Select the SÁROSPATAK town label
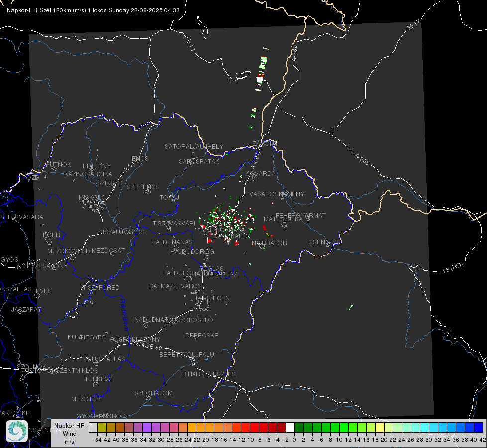 tap(199, 162)
